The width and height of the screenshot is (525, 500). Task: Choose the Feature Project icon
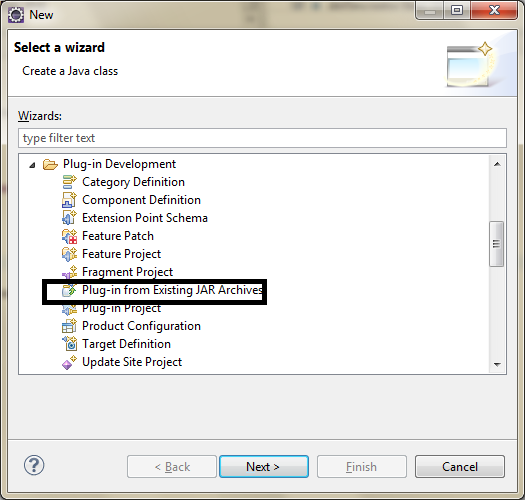69,254
